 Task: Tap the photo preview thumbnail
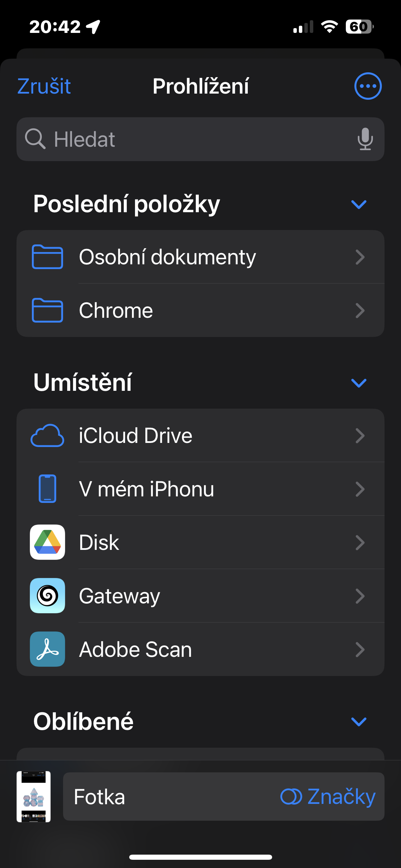point(34,797)
